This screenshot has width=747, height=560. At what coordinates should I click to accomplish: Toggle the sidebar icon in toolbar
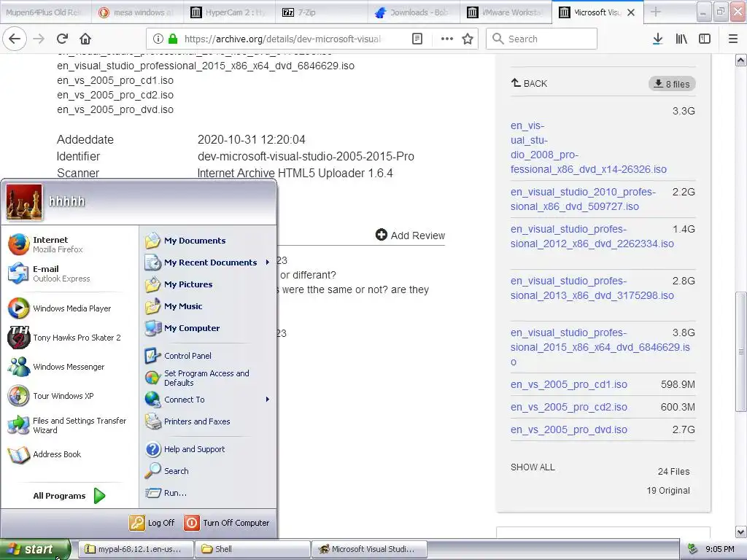705,39
